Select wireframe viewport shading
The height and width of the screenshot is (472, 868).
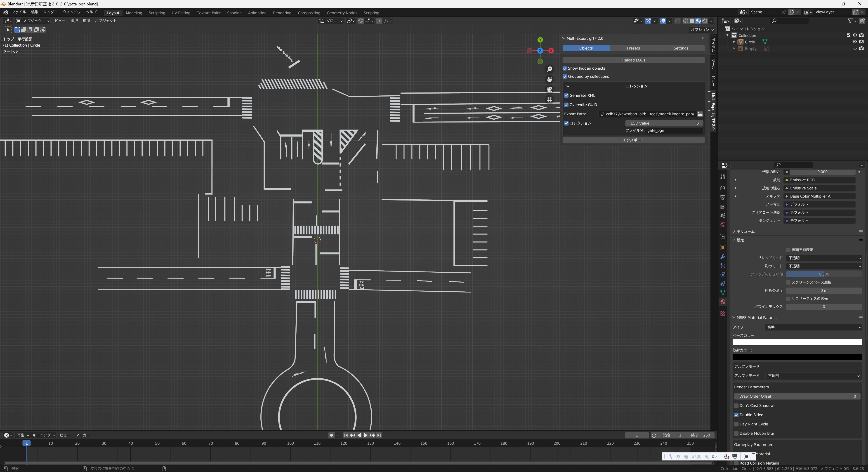coord(685,21)
